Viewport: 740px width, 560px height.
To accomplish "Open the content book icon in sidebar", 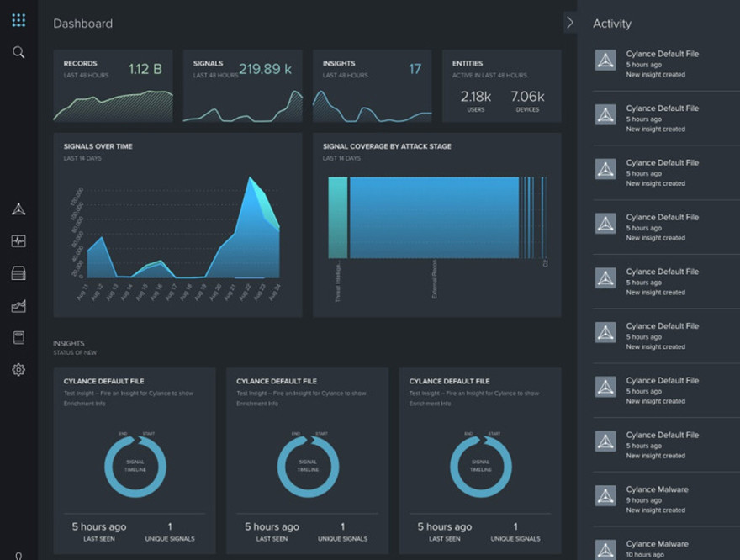I will coord(18,337).
